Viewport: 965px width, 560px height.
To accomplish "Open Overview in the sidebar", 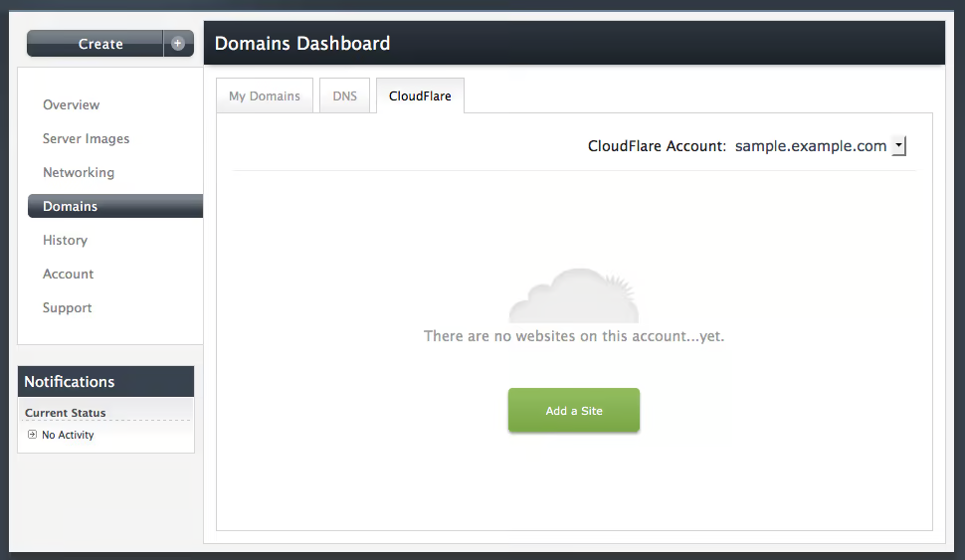I will tap(72, 104).
